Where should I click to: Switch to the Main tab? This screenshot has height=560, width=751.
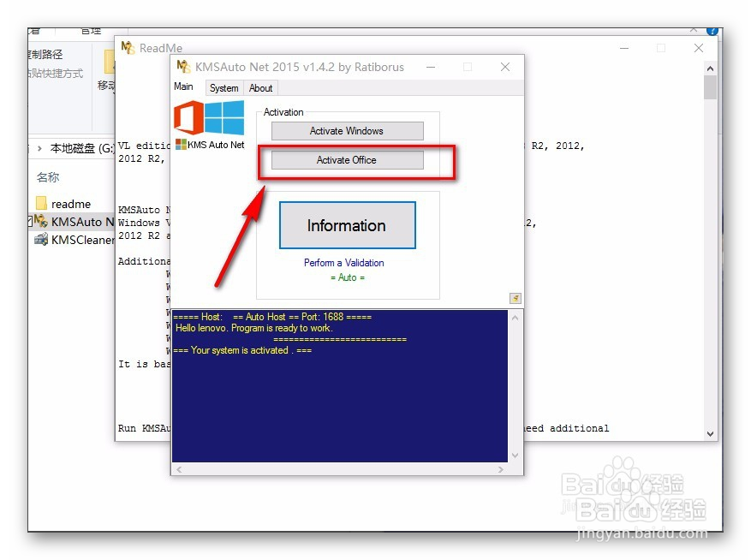[183, 86]
